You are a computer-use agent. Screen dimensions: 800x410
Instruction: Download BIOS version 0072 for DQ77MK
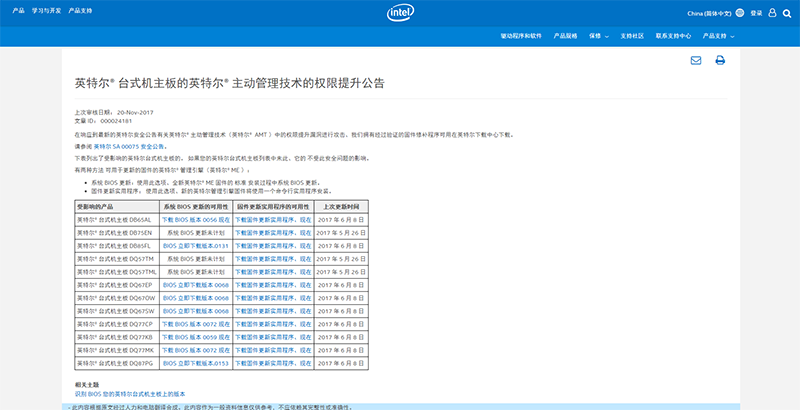click(x=196, y=350)
